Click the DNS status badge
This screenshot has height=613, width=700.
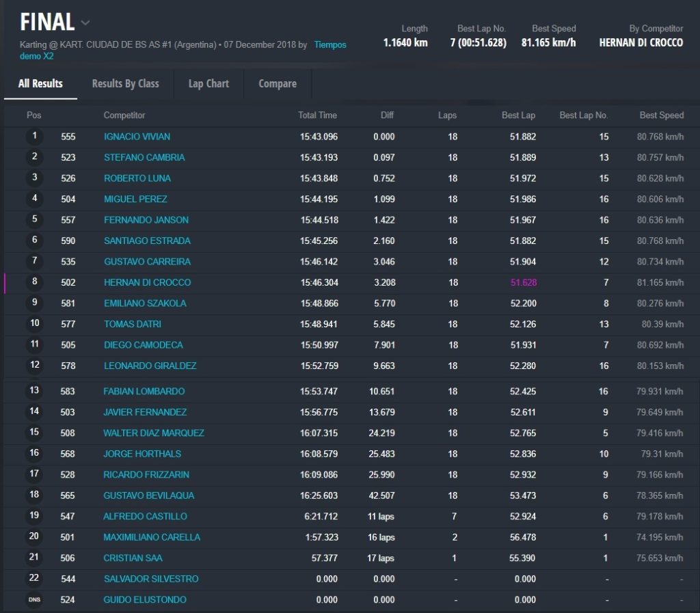34,599
